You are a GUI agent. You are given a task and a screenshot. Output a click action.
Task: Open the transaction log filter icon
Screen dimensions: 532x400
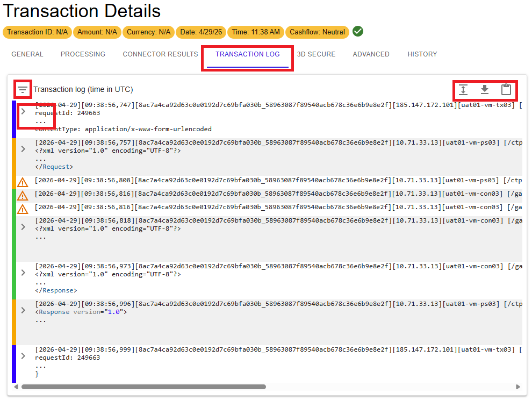coord(23,90)
